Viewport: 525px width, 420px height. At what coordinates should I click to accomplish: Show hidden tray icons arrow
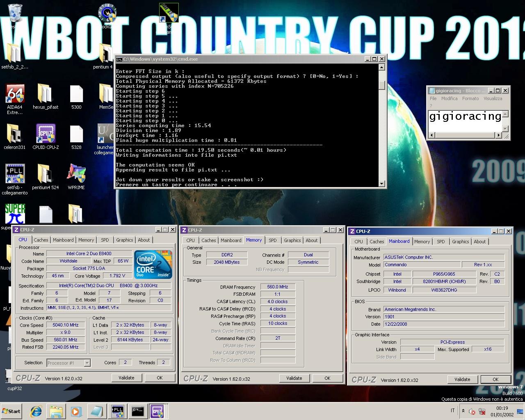(x=463, y=411)
